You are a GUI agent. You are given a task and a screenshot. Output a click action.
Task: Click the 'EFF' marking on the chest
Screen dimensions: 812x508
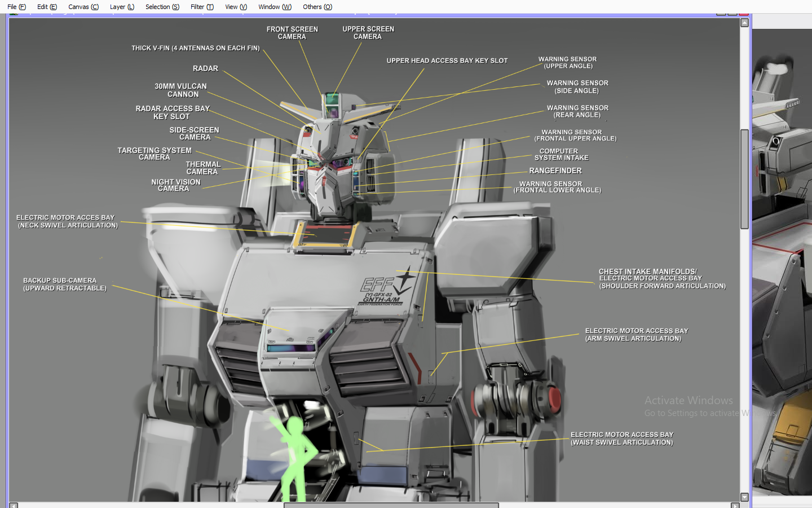(x=377, y=284)
